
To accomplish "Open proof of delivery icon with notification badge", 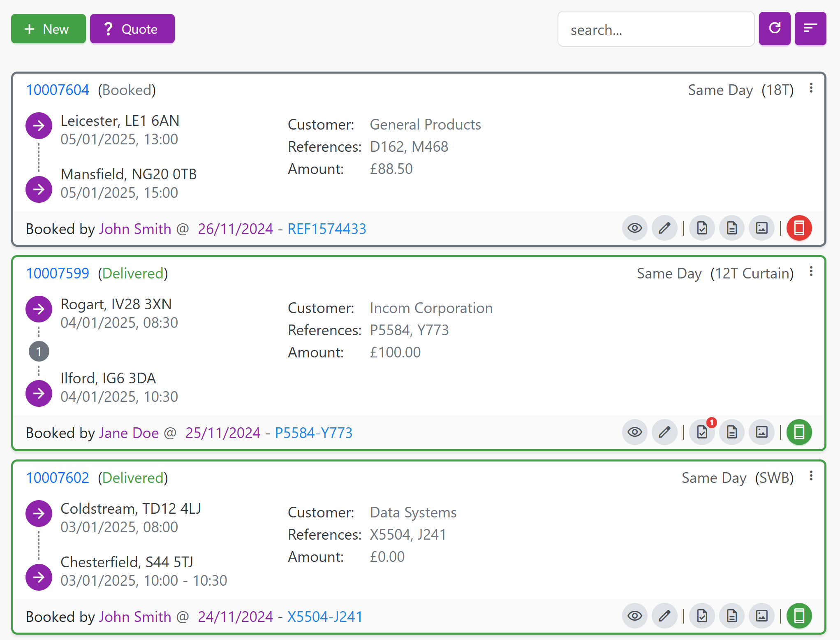I will click(702, 432).
